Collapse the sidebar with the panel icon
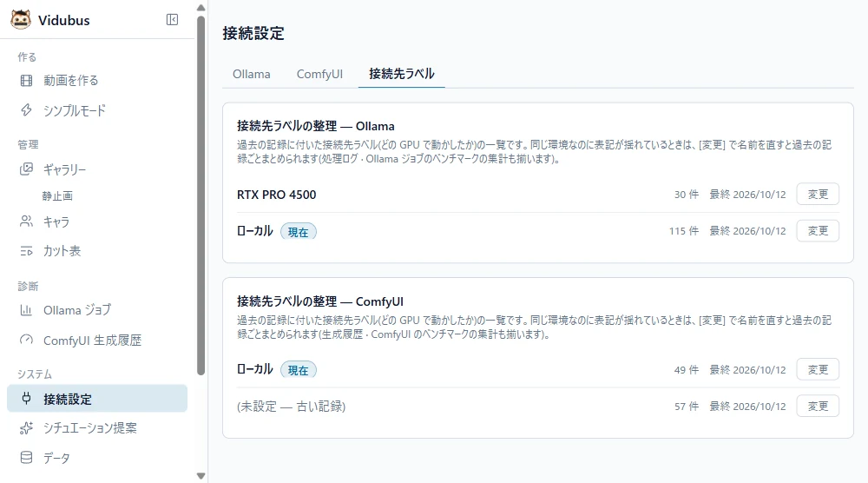Viewport: 868px width, 483px height. tap(172, 20)
